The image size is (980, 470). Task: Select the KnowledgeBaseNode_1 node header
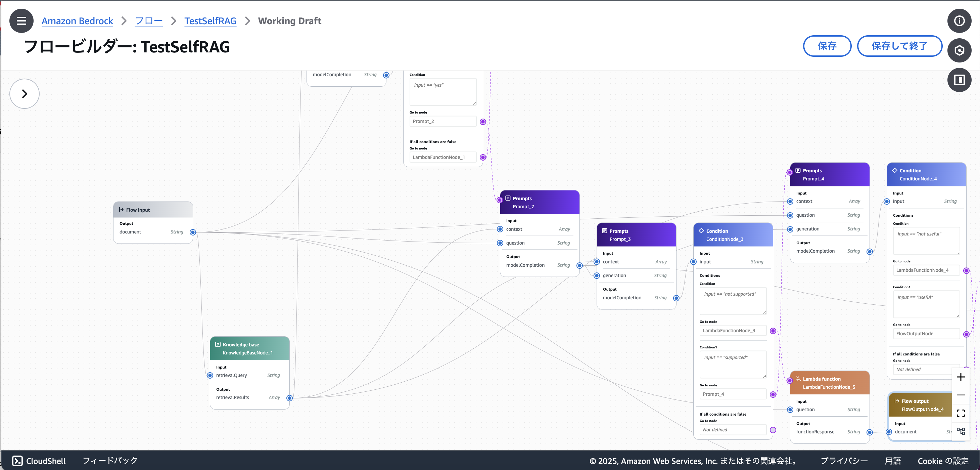249,348
